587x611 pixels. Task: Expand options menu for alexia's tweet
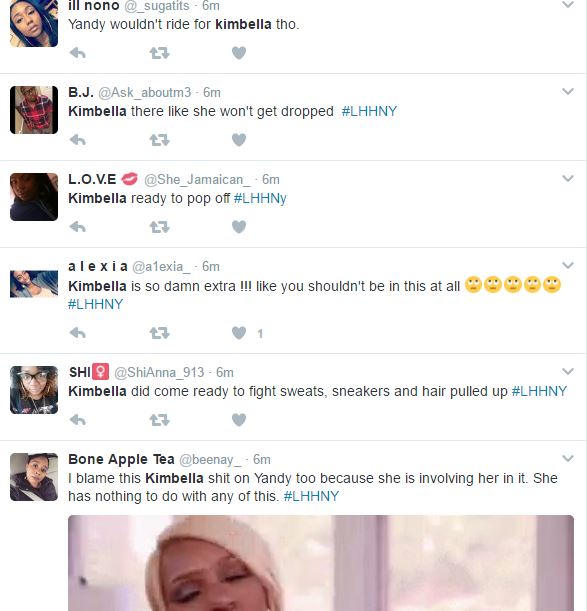click(x=568, y=265)
